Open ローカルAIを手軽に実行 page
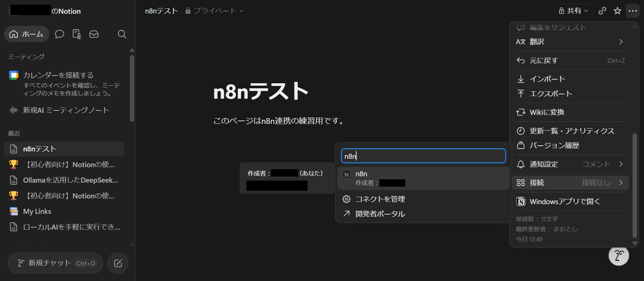Screen dimensions: 644x281 pos(64,227)
